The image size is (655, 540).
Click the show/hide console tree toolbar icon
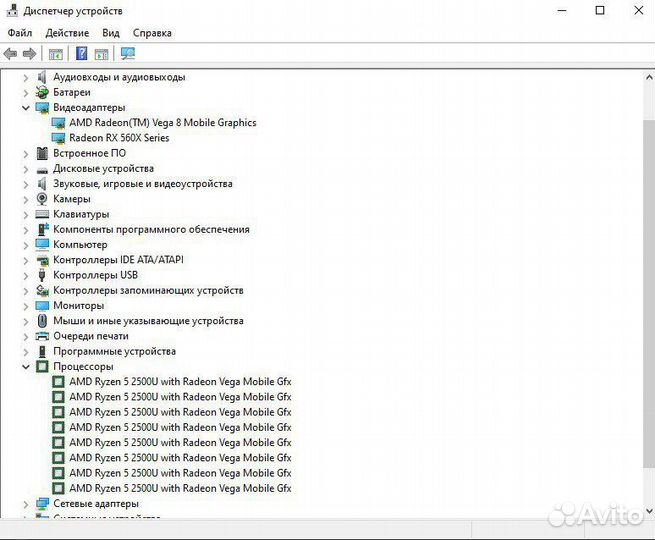(x=56, y=54)
